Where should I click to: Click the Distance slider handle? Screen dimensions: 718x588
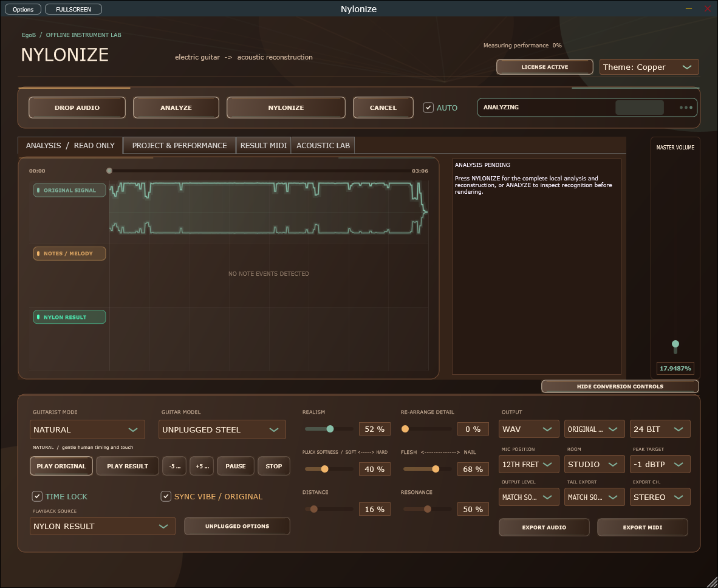click(314, 509)
